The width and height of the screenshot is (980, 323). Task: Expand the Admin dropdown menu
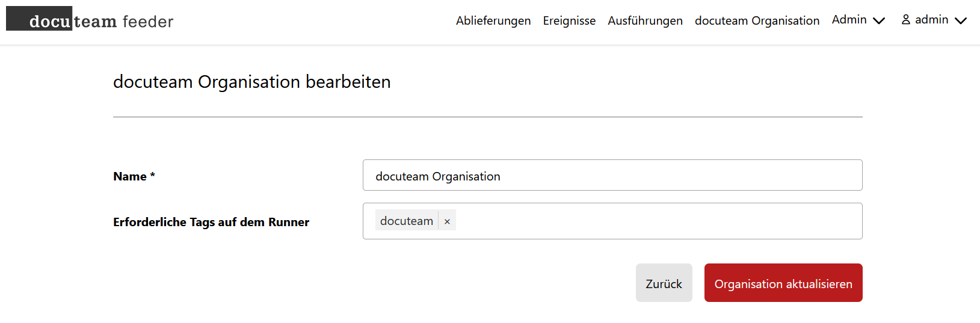pos(858,20)
